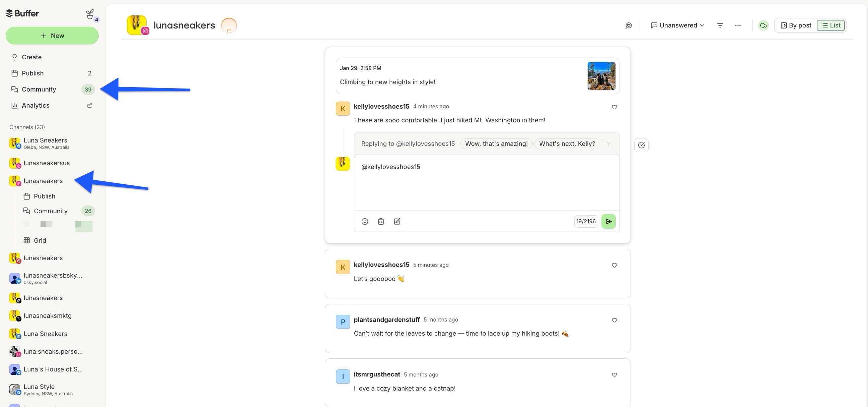Insert the "Wow, that's amazing!" suggested reply
The height and width of the screenshot is (407, 868).
click(x=496, y=144)
